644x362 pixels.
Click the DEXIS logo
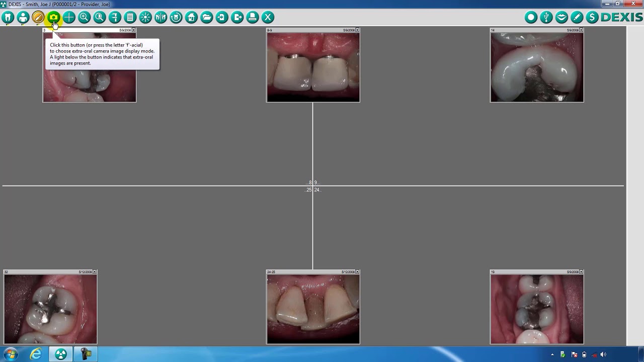tap(622, 17)
